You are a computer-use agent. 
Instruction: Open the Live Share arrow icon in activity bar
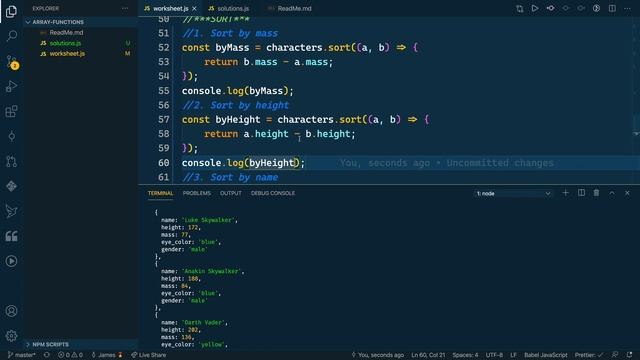click(x=11, y=211)
